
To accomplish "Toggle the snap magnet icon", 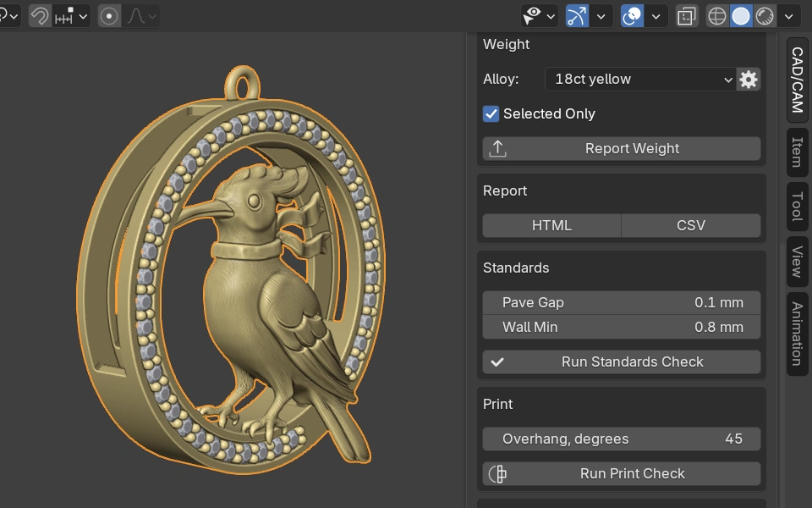I will (x=40, y=16).
